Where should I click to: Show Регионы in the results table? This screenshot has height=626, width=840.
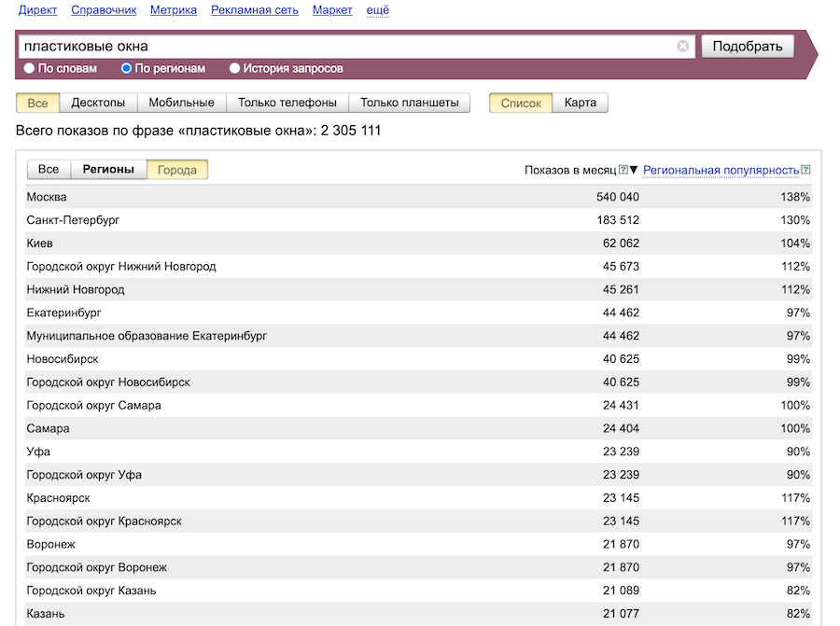coord(108,170)
